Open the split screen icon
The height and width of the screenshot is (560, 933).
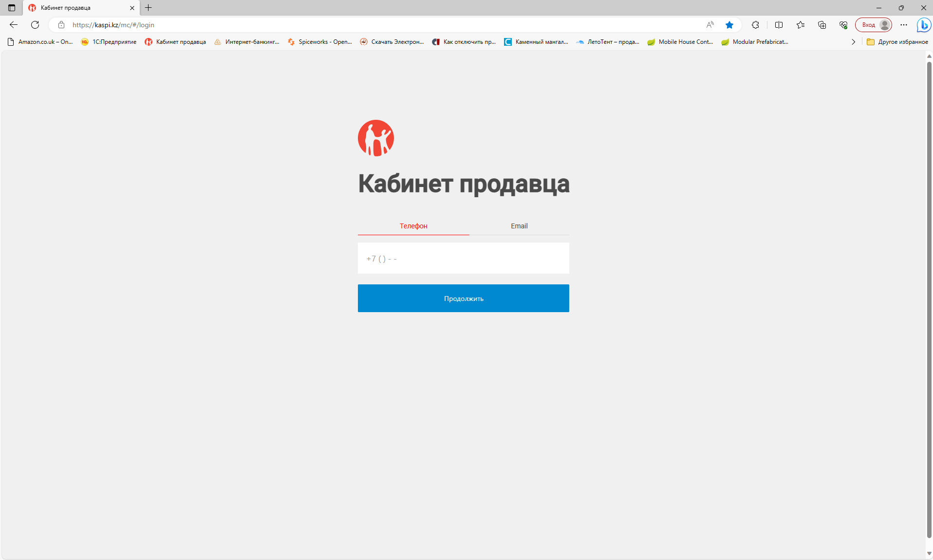pyautogui.click(x=778, y=24)
